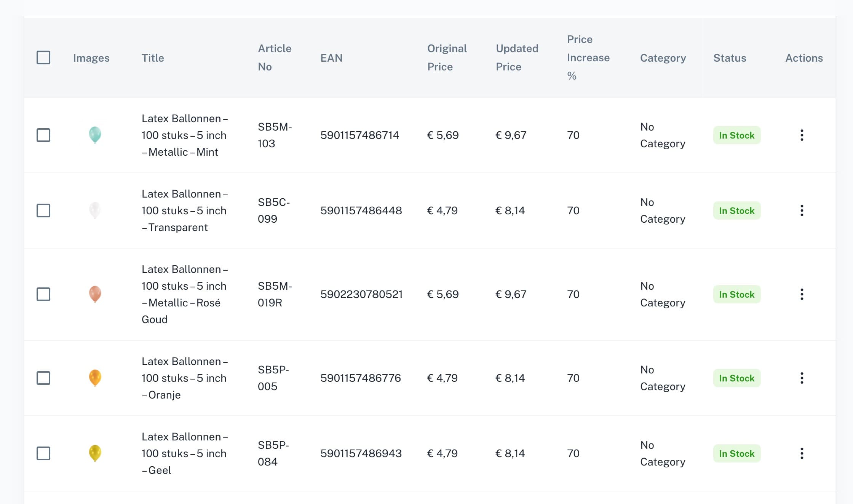Click the mint balloon product image
Screen dimensions: 853x504
(x=95, y=135)
